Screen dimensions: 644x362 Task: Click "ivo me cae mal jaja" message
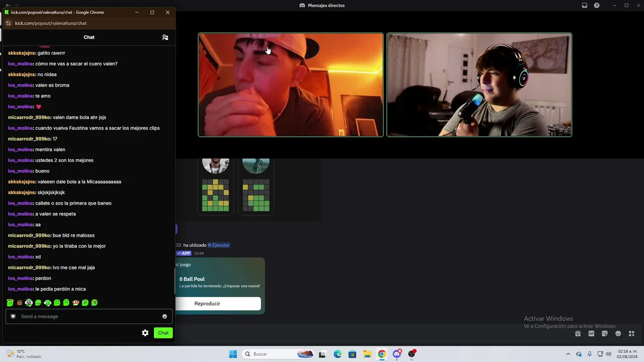(x=73, y=267)
